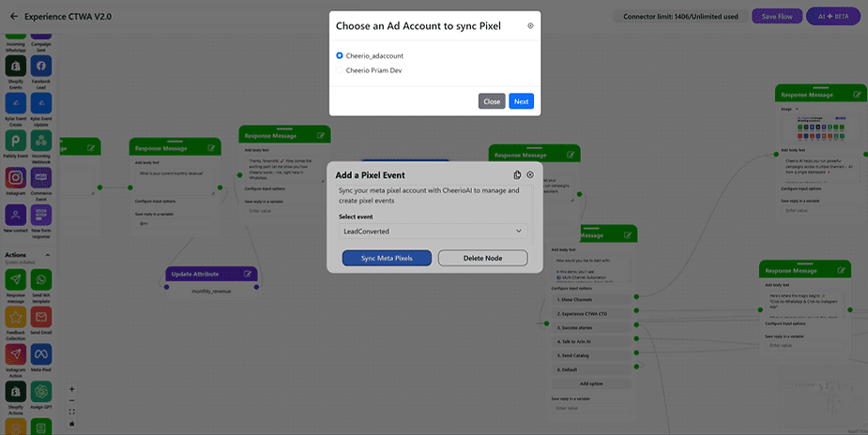Select the Cheerio_adaccount radio option
This screenshot has width=868, height=435.
point(340,56)
